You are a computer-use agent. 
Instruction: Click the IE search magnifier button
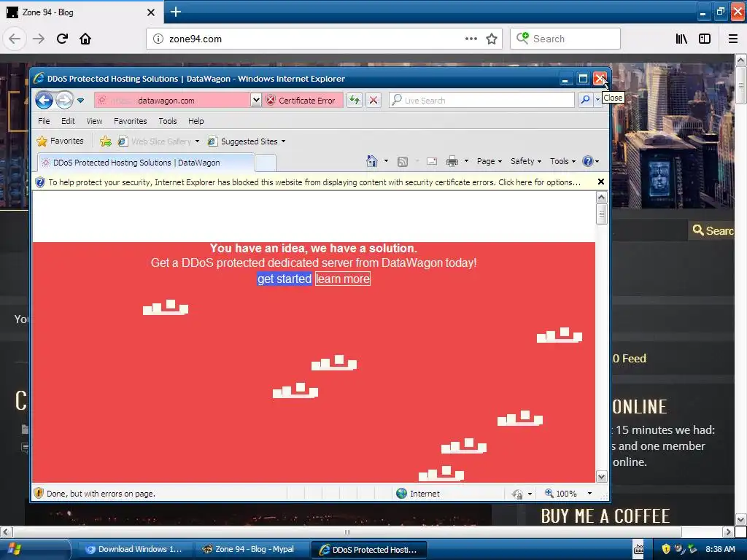pos(586,100)
